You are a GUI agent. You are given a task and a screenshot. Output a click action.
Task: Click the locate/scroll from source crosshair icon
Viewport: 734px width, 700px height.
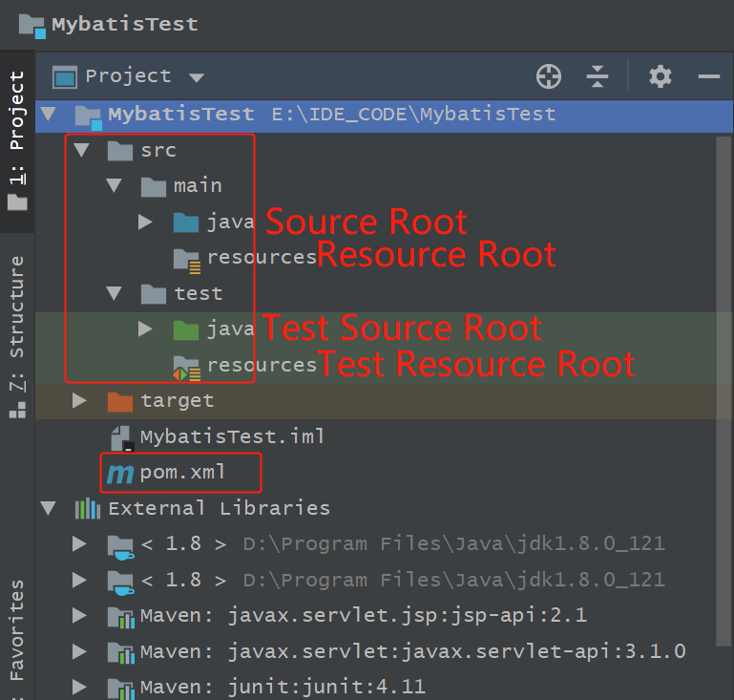click(x=549, y=76)
